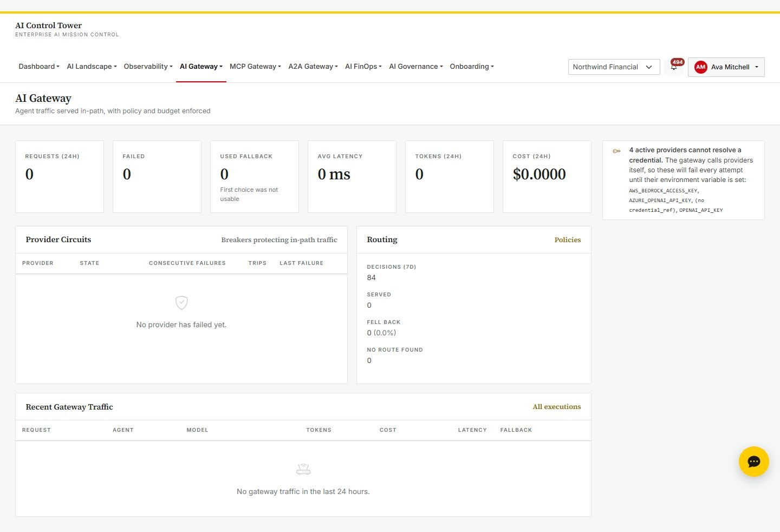The image size is (780, 532).
Task: Open the AI FinOps menu
Action: 363,67
